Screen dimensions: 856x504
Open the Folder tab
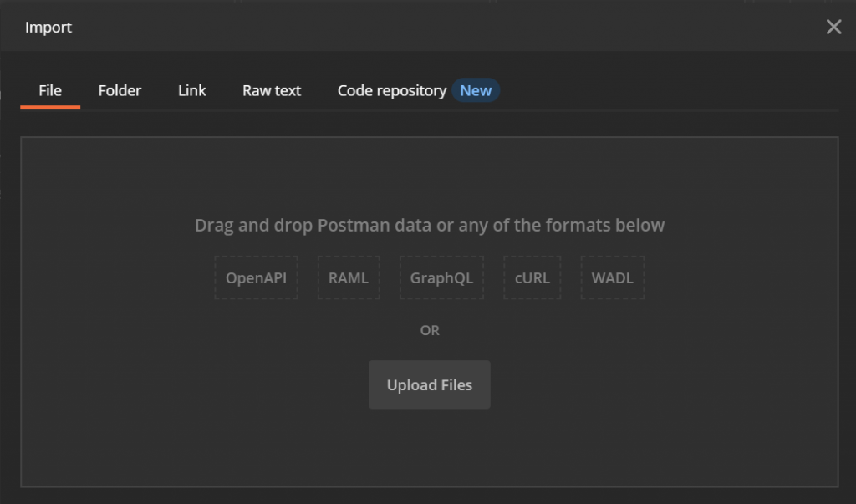pos(120,90)
